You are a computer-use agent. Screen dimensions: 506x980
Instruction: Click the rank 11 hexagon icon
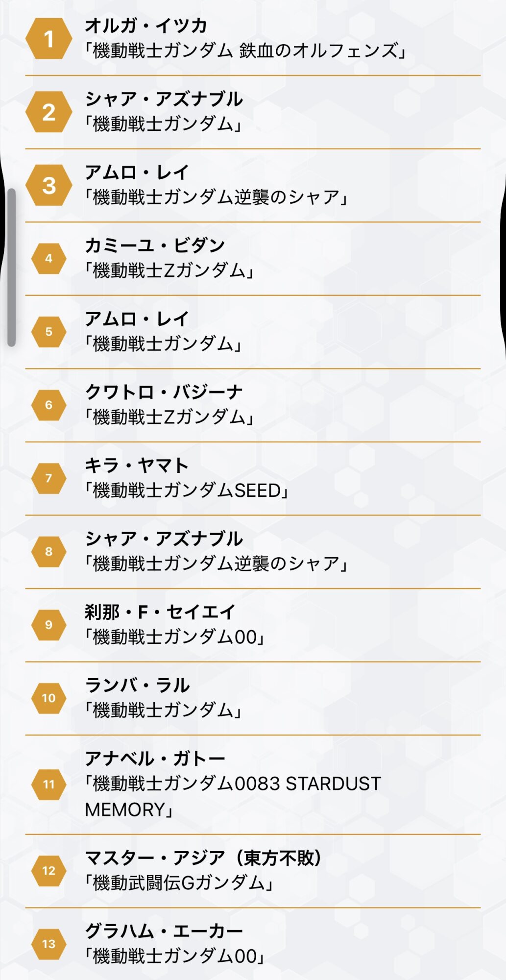click(x=48, y=784)
